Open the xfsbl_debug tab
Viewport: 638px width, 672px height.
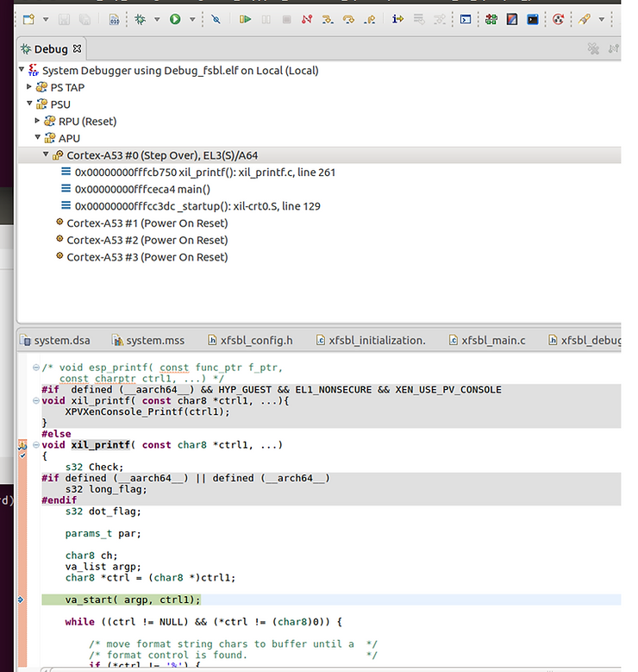point(585,340)
